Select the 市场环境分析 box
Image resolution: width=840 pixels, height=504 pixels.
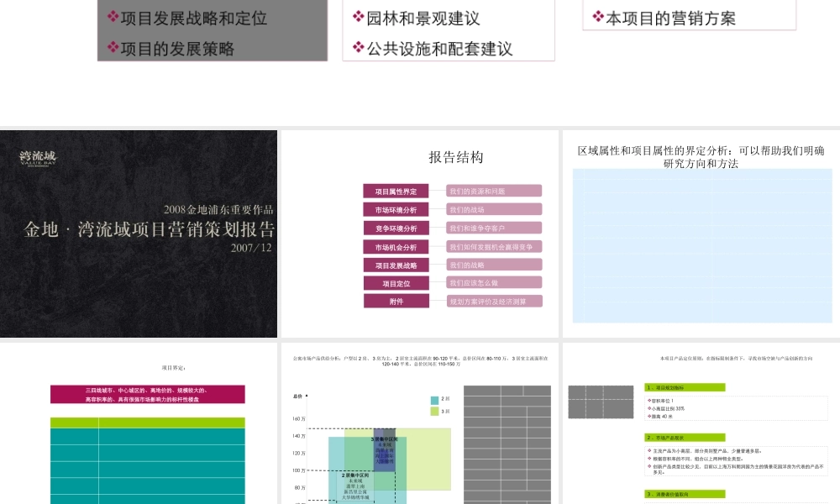(x=396, y=209)
